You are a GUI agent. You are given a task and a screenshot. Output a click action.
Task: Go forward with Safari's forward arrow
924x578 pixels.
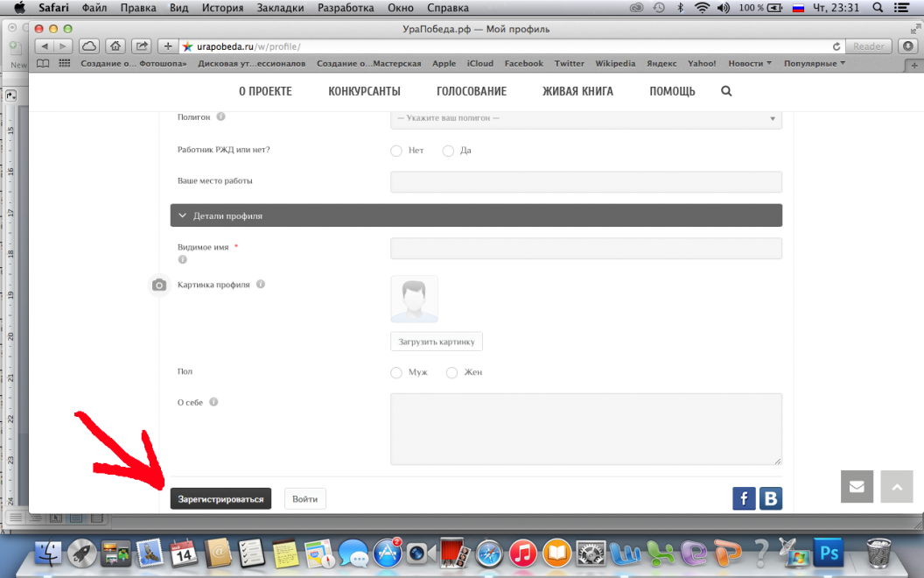(x=63, y=46)
